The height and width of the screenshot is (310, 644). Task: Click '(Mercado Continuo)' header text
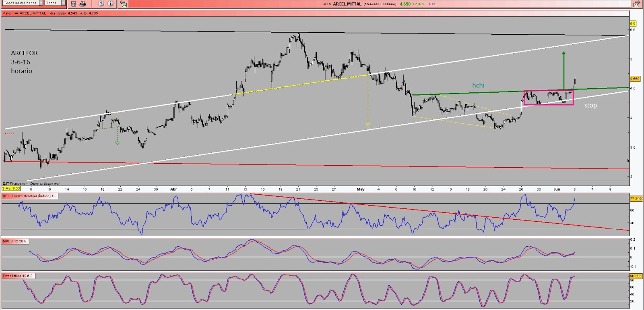click(x=380, y=4)
